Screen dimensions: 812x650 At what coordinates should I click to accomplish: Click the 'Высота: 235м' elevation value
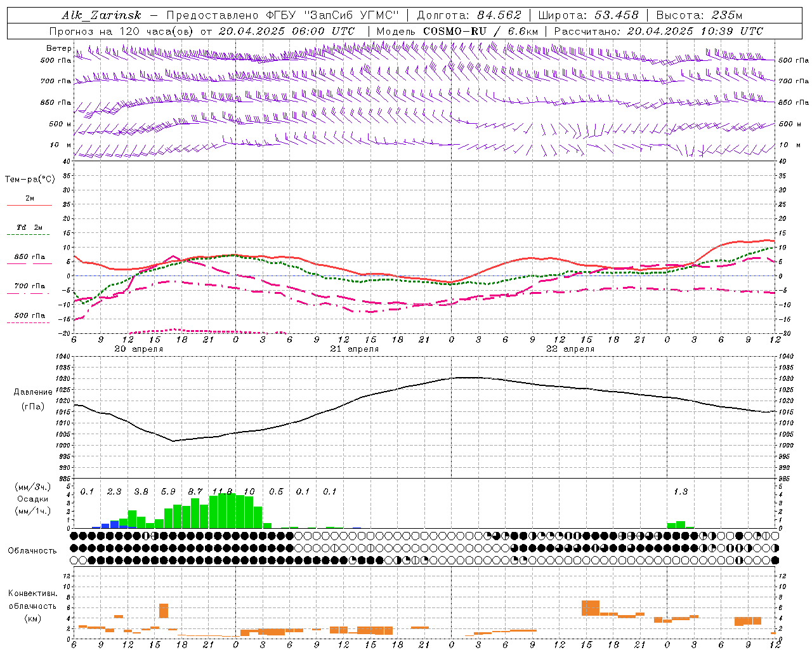tap(699, 15)
